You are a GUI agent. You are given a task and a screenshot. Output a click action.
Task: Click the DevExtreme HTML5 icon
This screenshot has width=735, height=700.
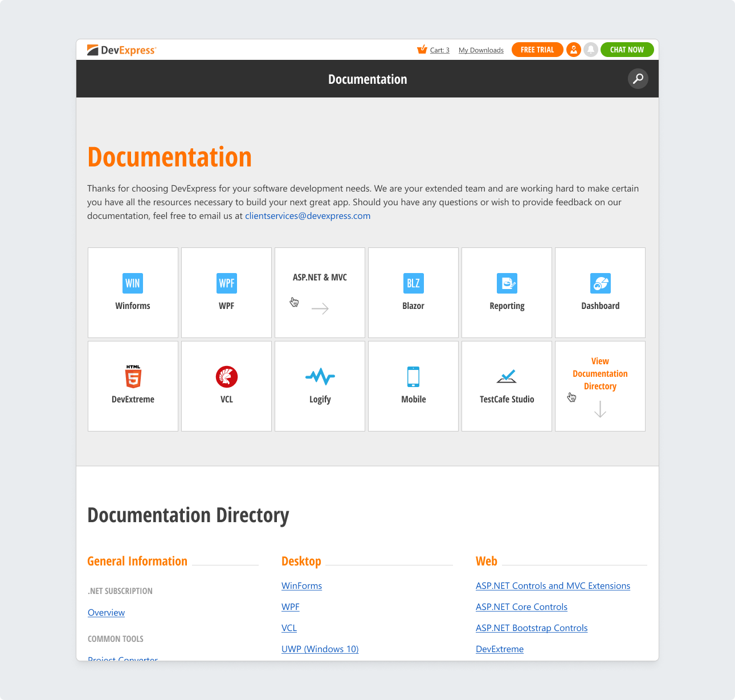click(133, 377)
